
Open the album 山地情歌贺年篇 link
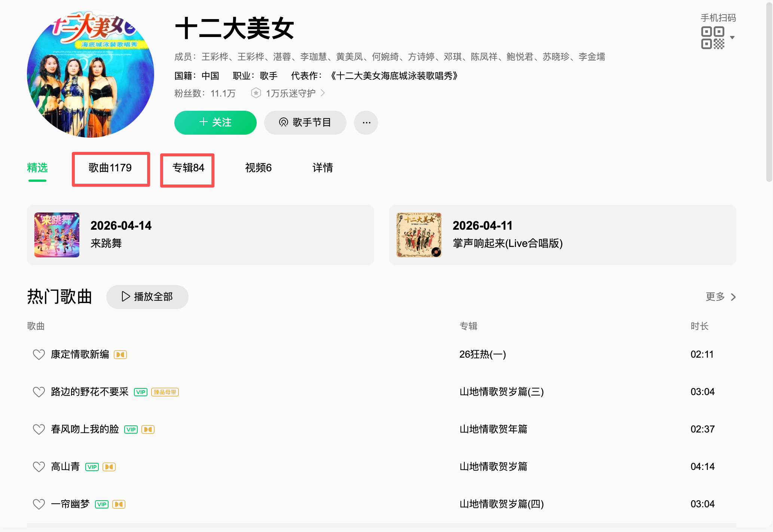coord(493,429)
